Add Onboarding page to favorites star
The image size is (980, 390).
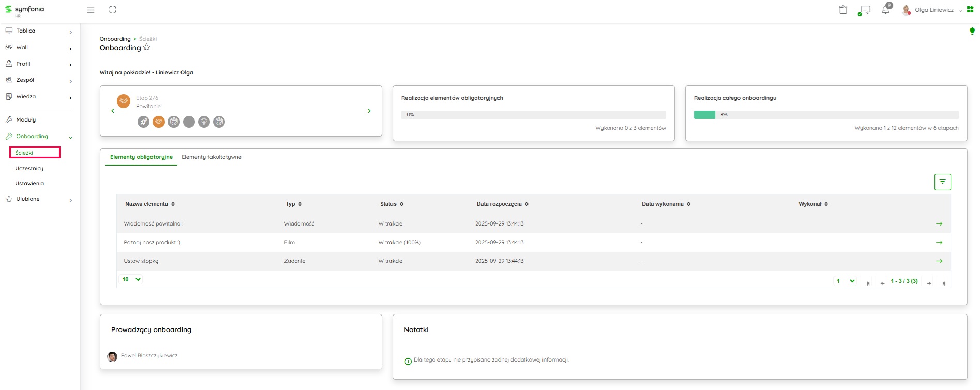(147, 48)
